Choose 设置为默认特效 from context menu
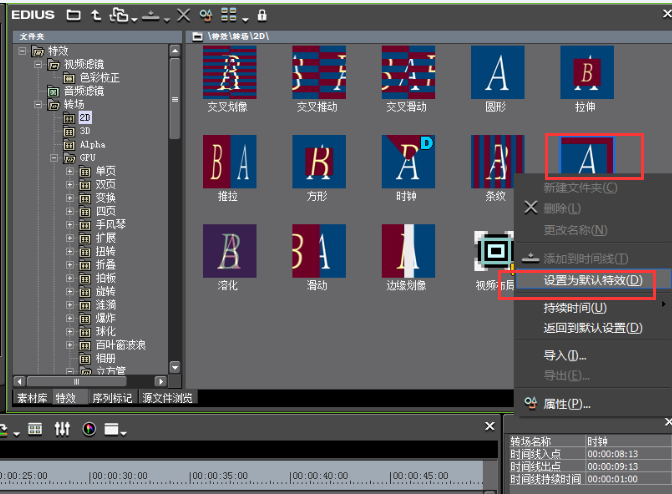This screenshot has width=672, height=494. pos(592,280)
